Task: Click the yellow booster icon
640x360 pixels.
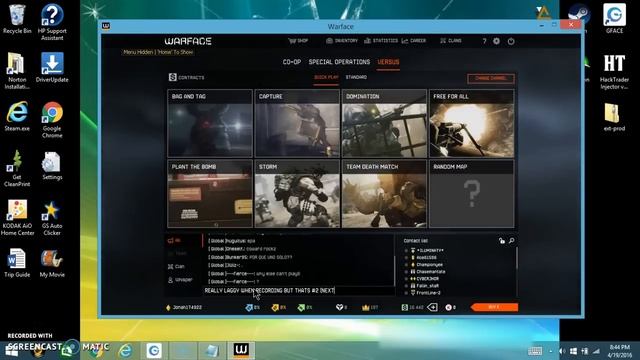Action: coord(275,307)
